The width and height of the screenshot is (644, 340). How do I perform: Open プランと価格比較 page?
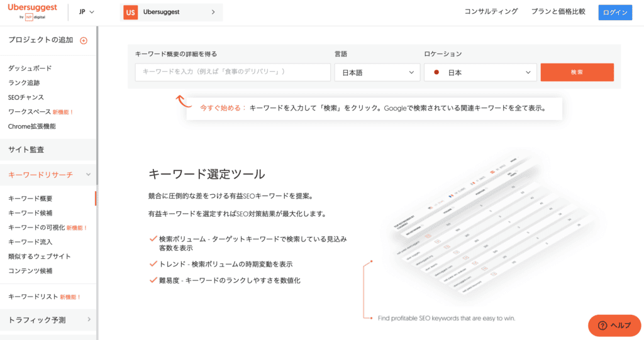coord(558,11)
